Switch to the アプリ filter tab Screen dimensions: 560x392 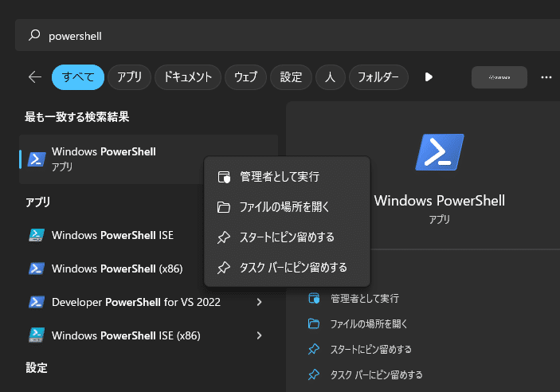(x=129, y=77)
